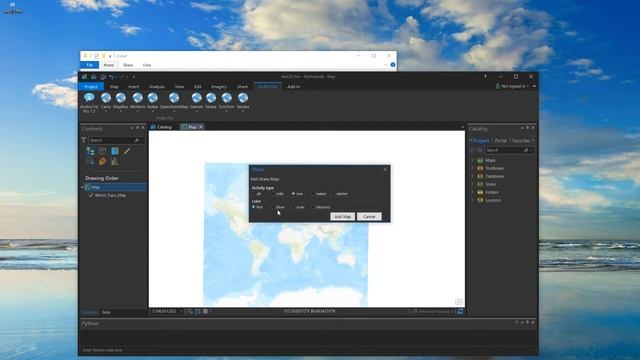Open the Yandex basemap button

(x=243, y=101)
